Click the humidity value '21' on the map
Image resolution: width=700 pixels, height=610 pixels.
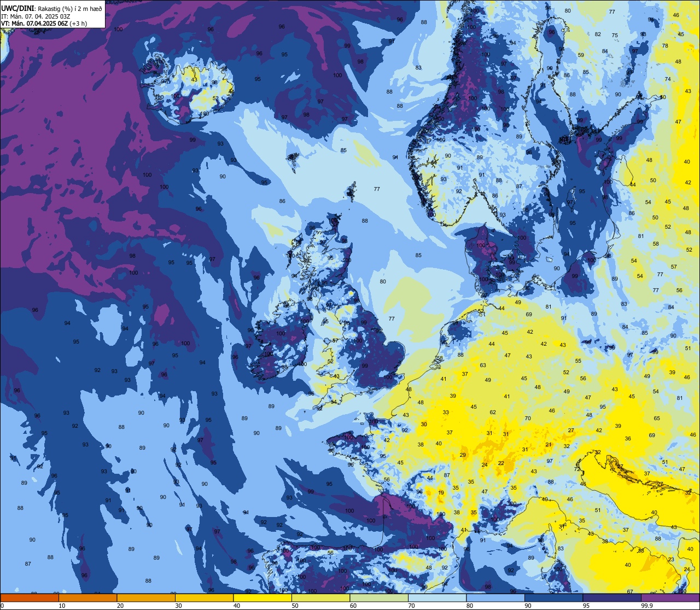(549, 444)
